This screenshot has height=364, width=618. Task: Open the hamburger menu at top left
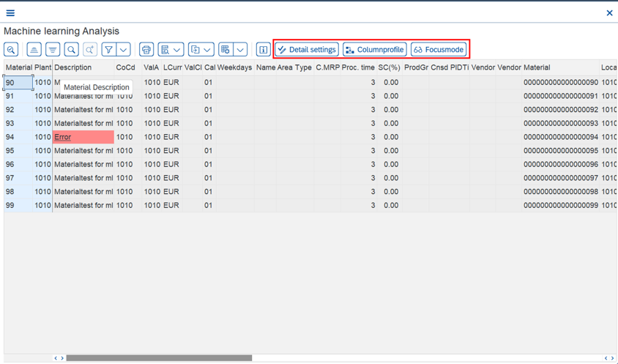point(10,12)
